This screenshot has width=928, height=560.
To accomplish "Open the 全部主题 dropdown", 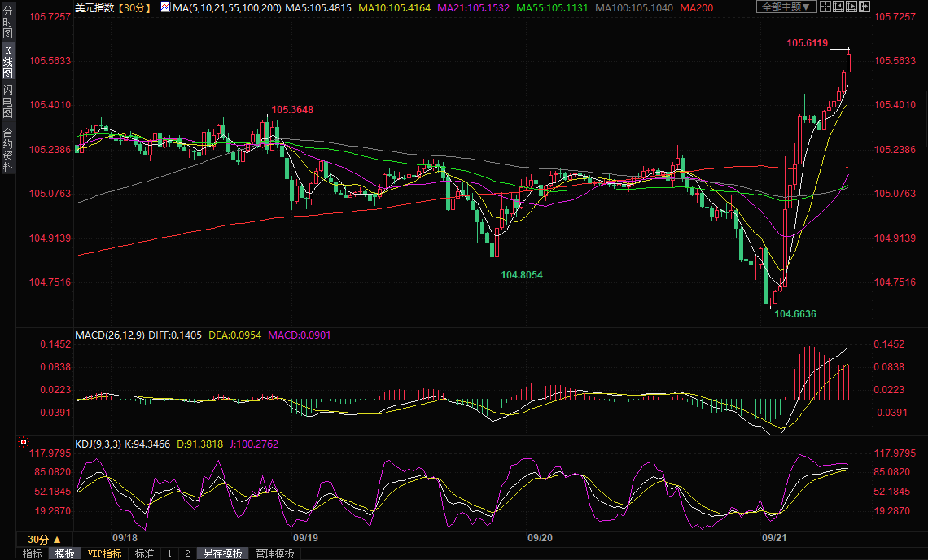I will (786, 7).
